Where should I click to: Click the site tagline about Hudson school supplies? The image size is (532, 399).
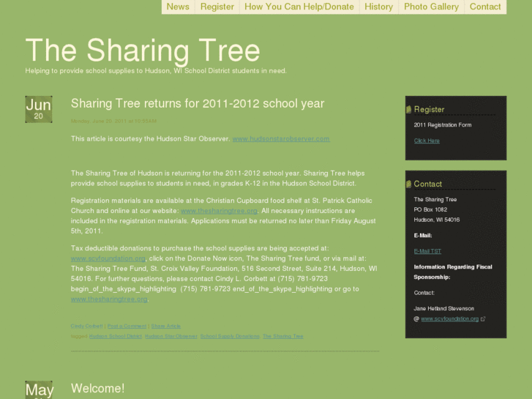coord(156,71)
